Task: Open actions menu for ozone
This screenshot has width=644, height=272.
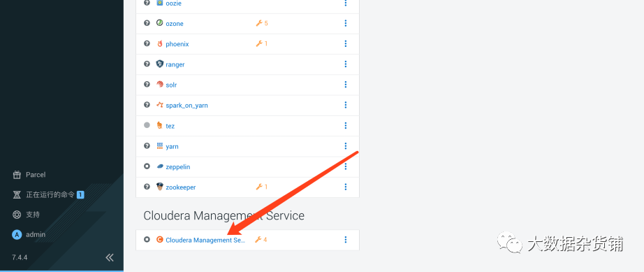Action: pos(346,23)
